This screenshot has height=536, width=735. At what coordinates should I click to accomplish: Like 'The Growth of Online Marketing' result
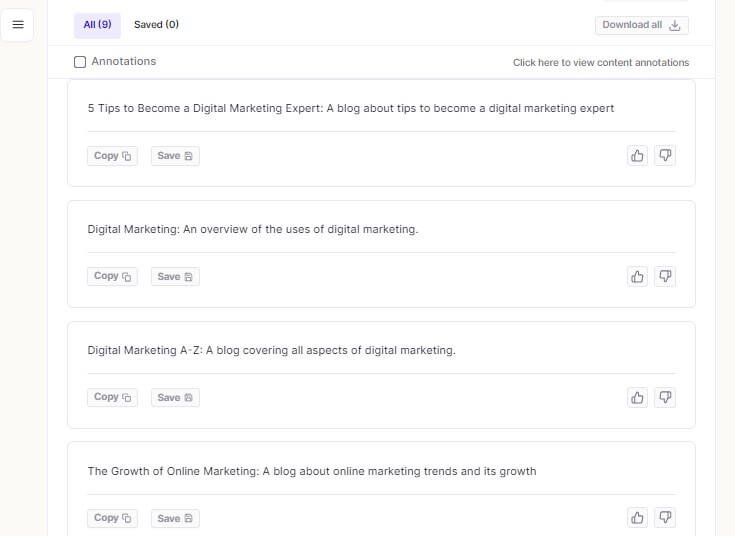(637, 518)
